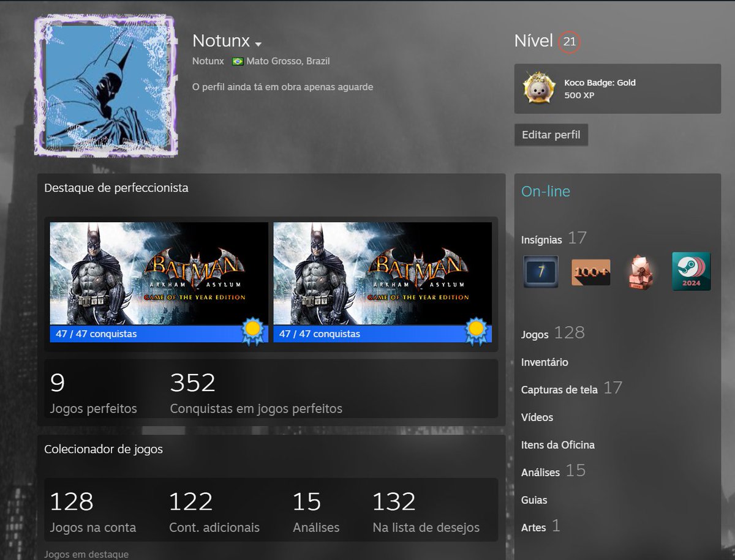Open the 128 Jogos na conta stat

pyautogui.click(x=92, y=512)
